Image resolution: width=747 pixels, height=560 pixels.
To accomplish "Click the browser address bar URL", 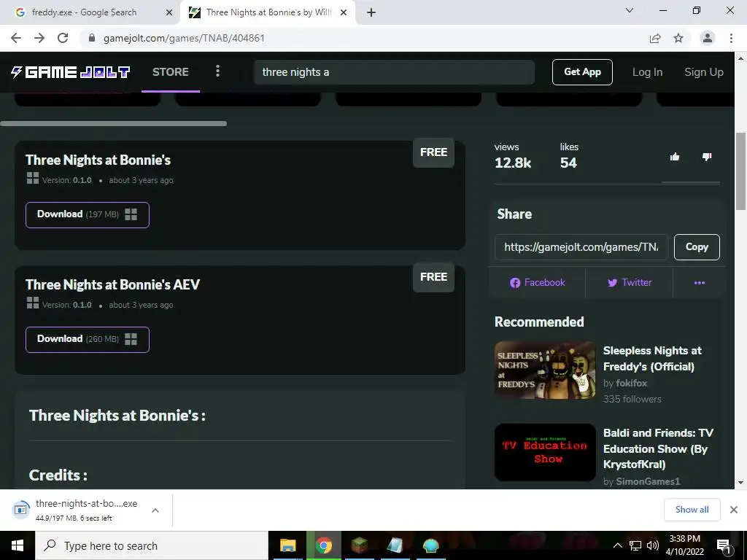I will pyautogui.click(x=184, y=38).
